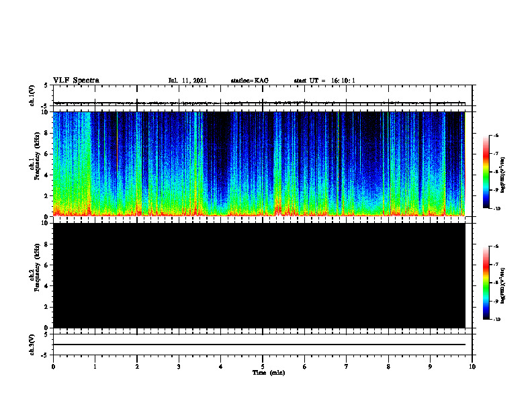Screen dimensions: 532x411
Task: Click time axis tick label "10"
Action: (x=472, y=367)
